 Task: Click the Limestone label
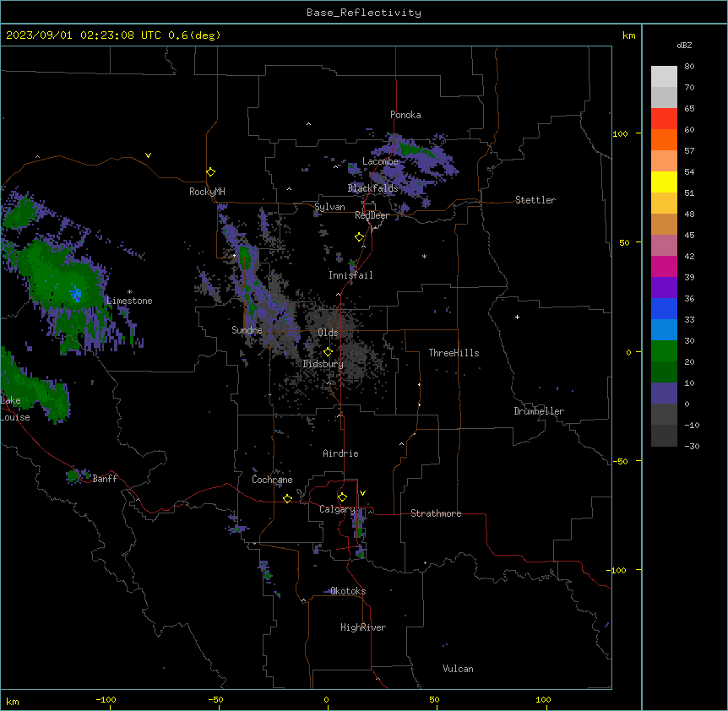pos(129,301)
